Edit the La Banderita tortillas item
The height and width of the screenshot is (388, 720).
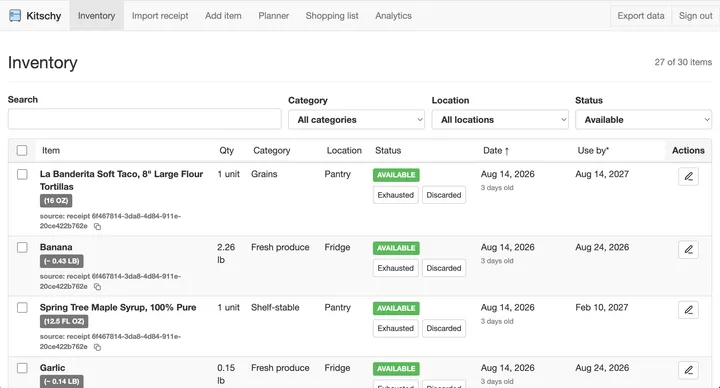tap(688, 176)
